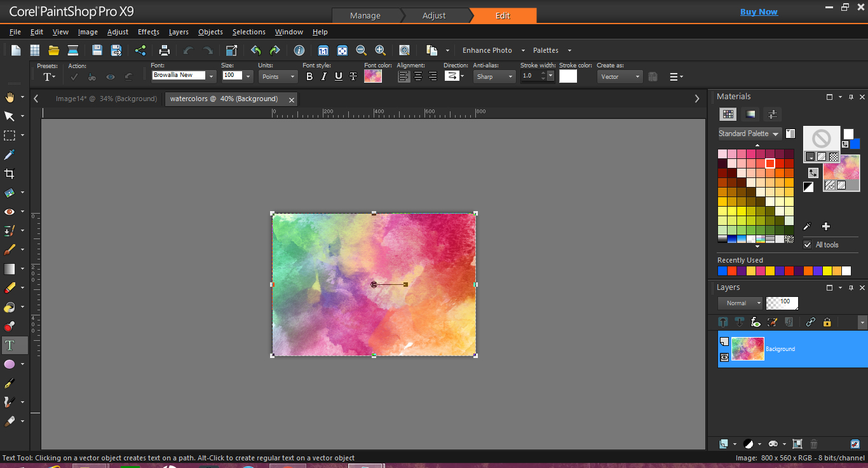Click the Share icon in toolbar
This screenshot has height=468, width=868.
pos(140,50)
